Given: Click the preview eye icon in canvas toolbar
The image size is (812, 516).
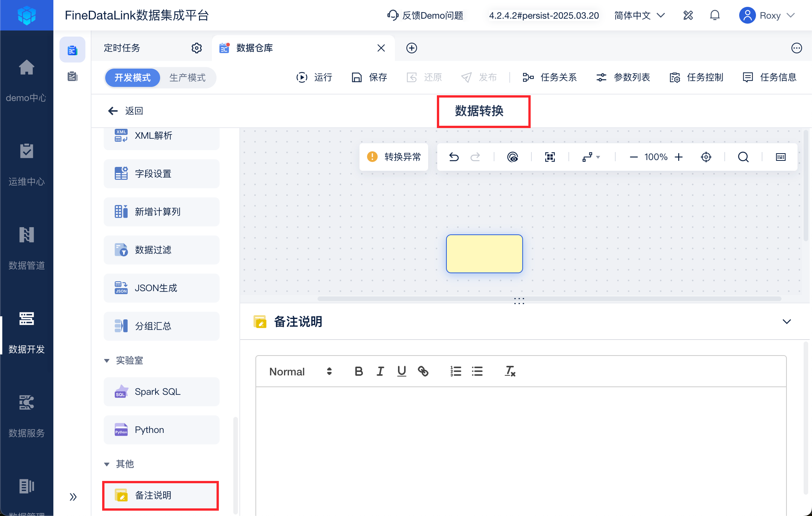Looking at the screenshot, I should pos(513,157).
